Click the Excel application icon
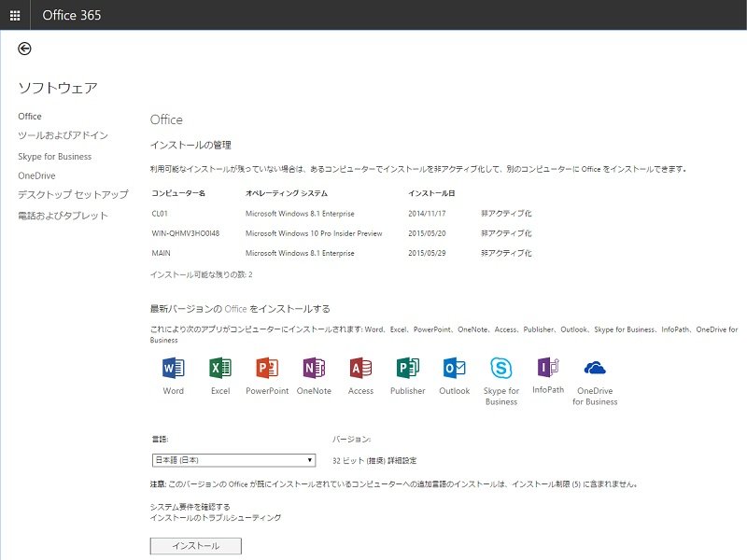 pyautogui.click(x=220, y=368)
